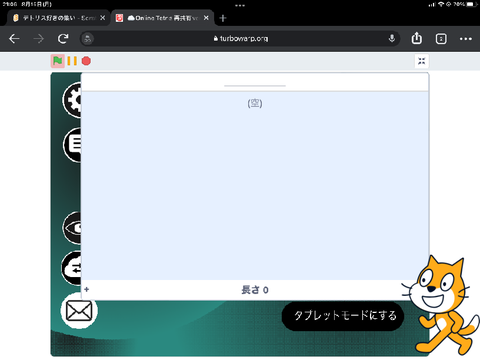The width and height of the screenshot is (480, 360).
Task: Open the translate icon in the address bar
Action: pos(87,39)
